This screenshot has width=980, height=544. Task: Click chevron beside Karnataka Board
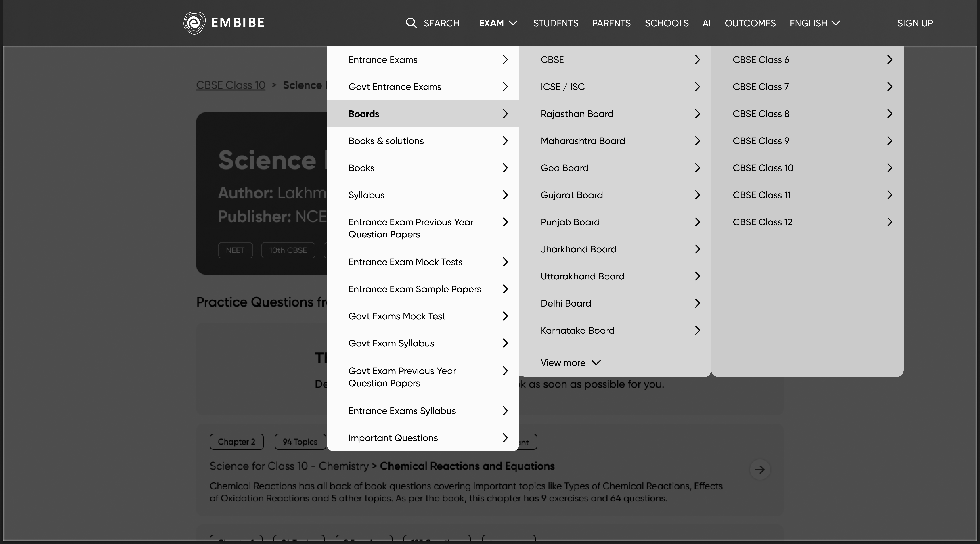pos(697,330)
